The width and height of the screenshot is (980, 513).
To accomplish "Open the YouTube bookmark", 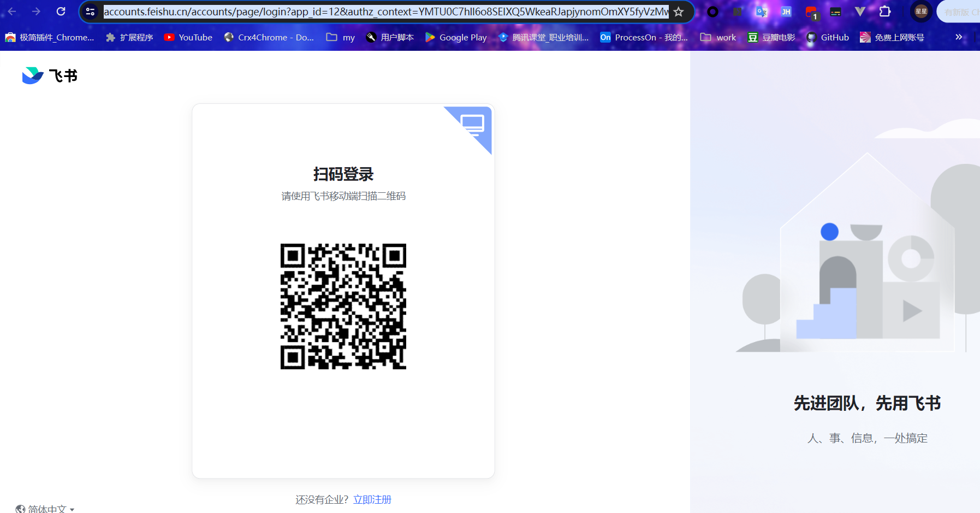I will (x=188, y=37).
